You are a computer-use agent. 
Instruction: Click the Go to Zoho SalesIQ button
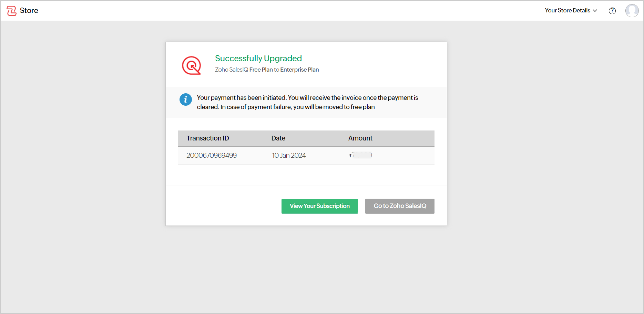coord(400,206)
